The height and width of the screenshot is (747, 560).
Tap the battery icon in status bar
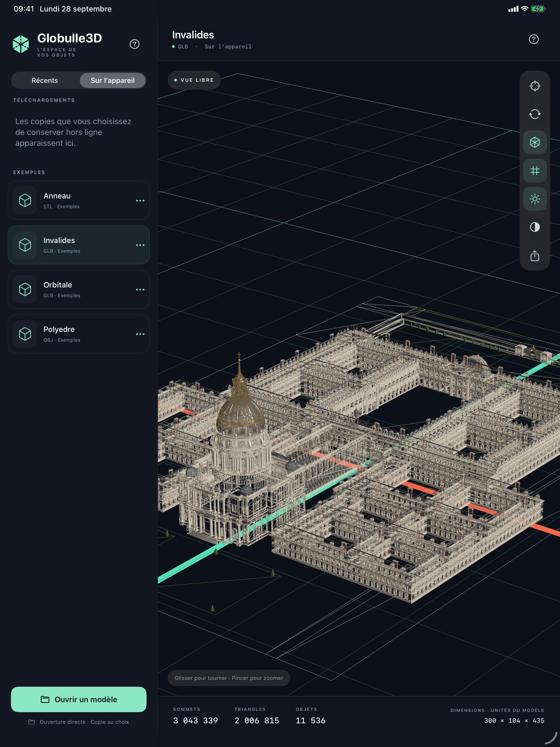tap(538, 9)
